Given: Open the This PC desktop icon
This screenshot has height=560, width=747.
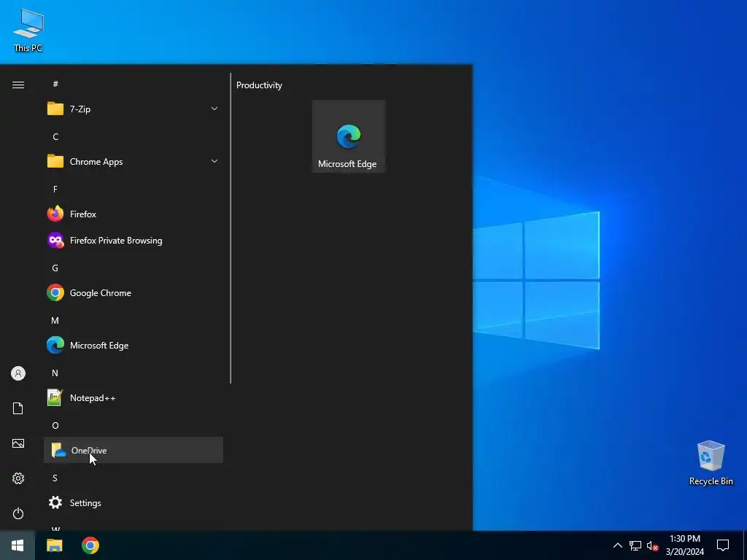Looking at the screenshot, I should 28,30.
